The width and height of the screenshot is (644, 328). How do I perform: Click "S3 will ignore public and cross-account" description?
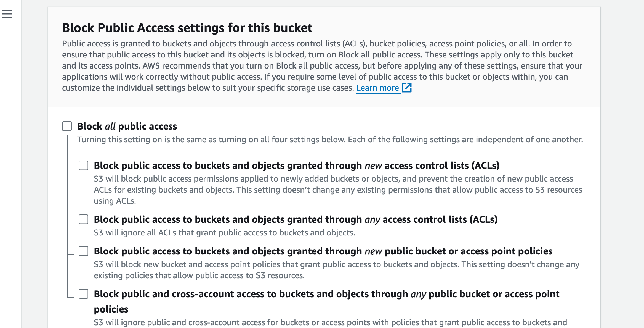pyautogui.click(x=330, y=322)
